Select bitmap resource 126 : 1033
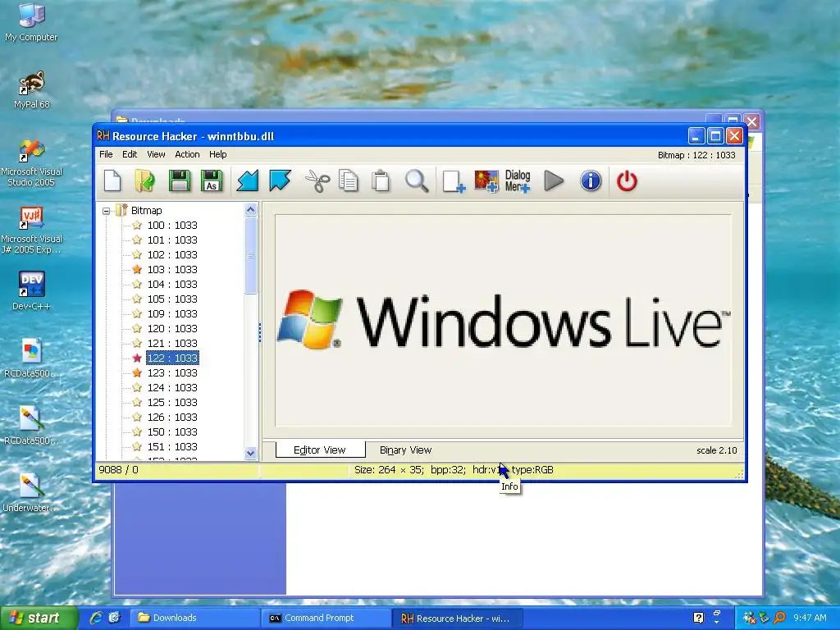The width and height of the screenshot is (840, 630). [x=172, y=417]
